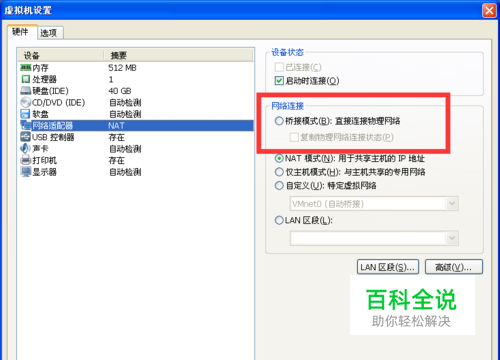Toggle the 已连接(C) checkbox
This screenshot has height=360, width=500.
(x=279, y=67)
